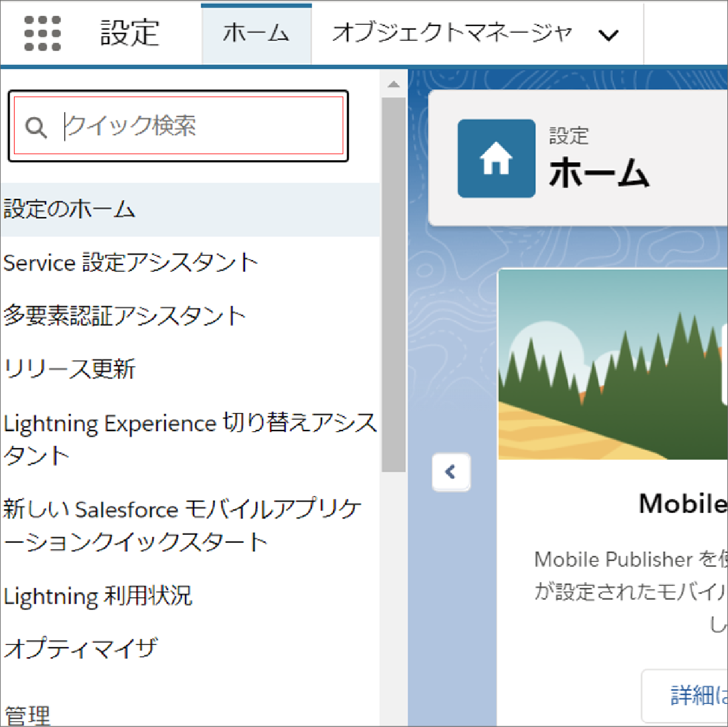The height and width of the screenshot is (727, 728).
Task: Click the magnifier icon in quick search
Action: pyautogui.click(x=36, y=127)
